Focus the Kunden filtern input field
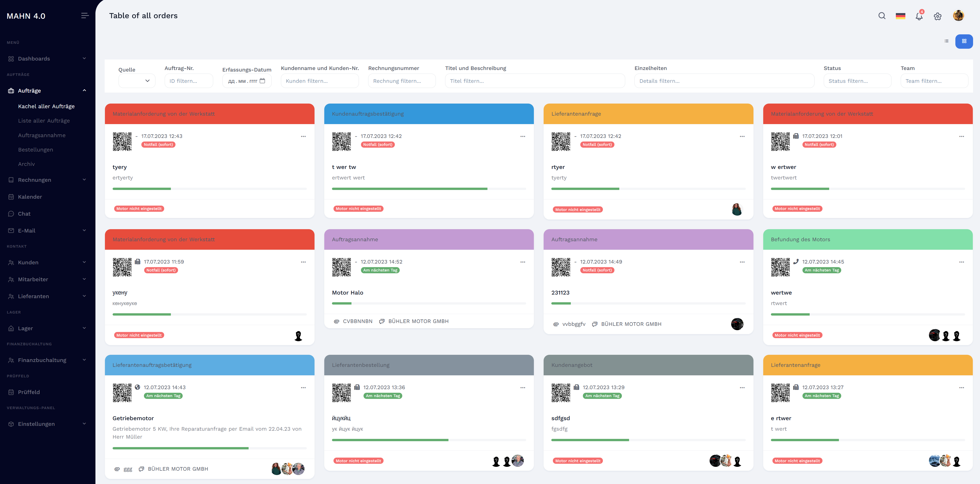The image size is (980, 484). click(319, 81)
